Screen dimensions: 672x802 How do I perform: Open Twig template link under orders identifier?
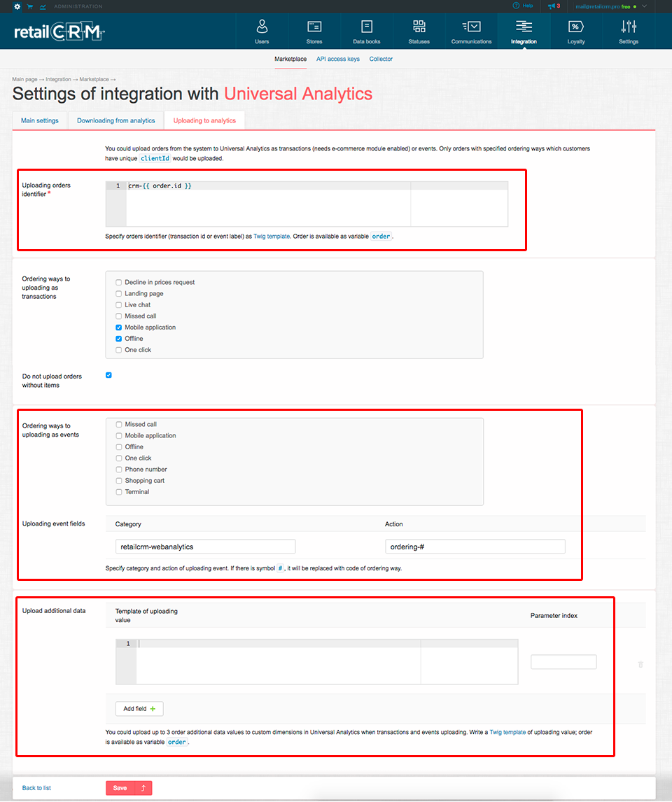[x=272, y=237]
